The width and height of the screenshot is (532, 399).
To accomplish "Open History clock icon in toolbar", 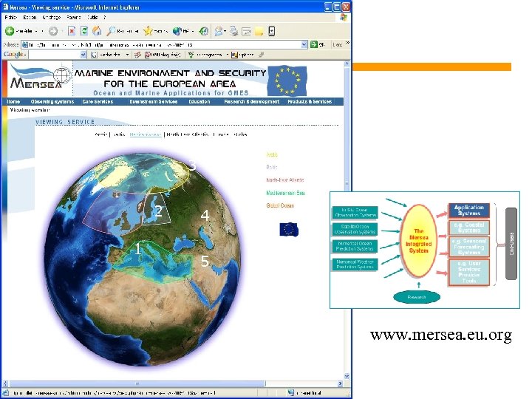I will (203, 31).
